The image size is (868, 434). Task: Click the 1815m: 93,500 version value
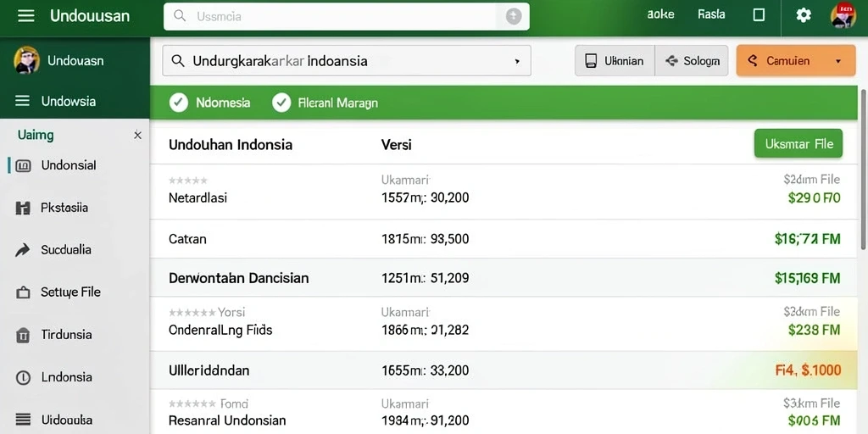(x=426, y=239)
